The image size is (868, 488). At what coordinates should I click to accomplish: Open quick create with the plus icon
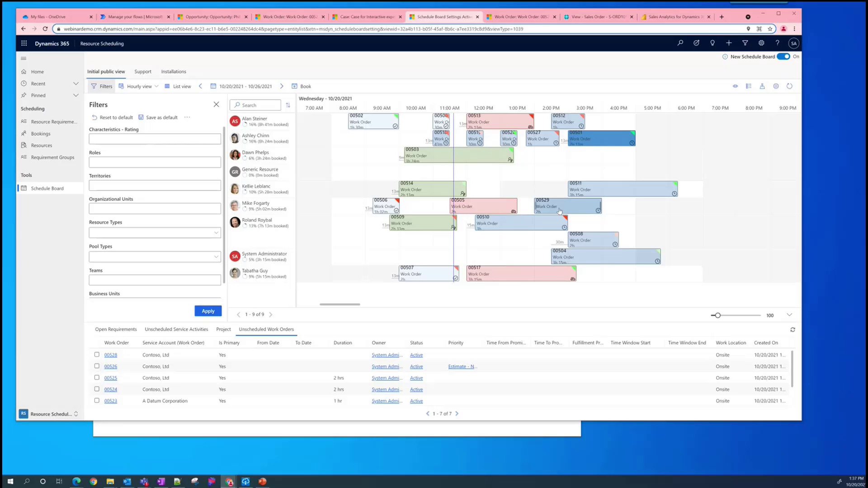click(x=729, y=43)
